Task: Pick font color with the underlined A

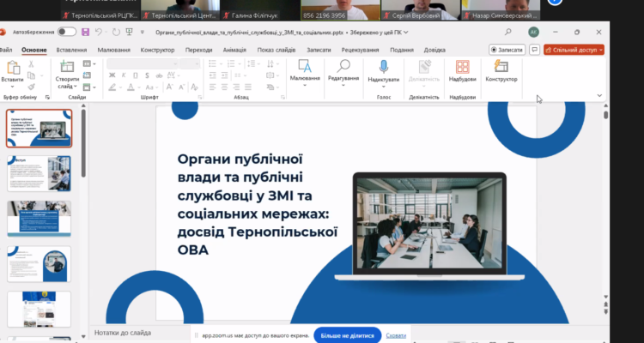Action: point(131,87)
